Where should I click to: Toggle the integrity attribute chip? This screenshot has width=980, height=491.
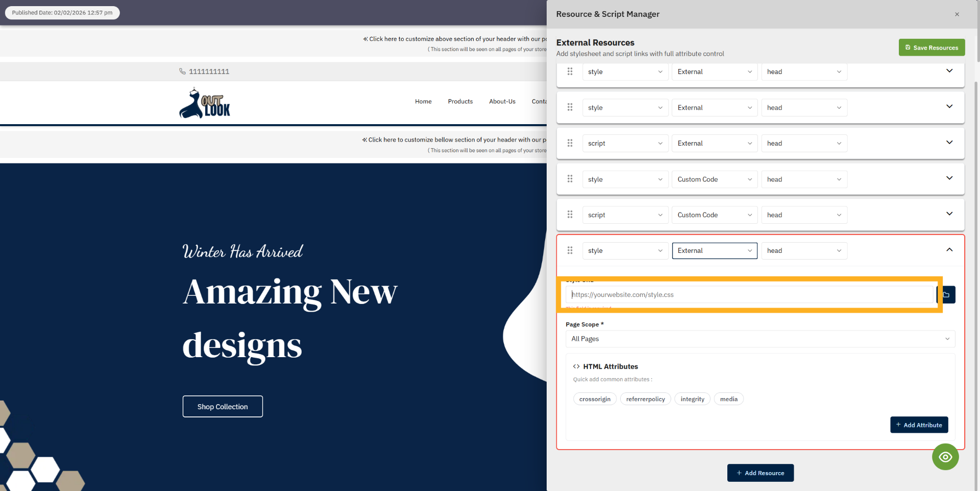click(692, 399)
